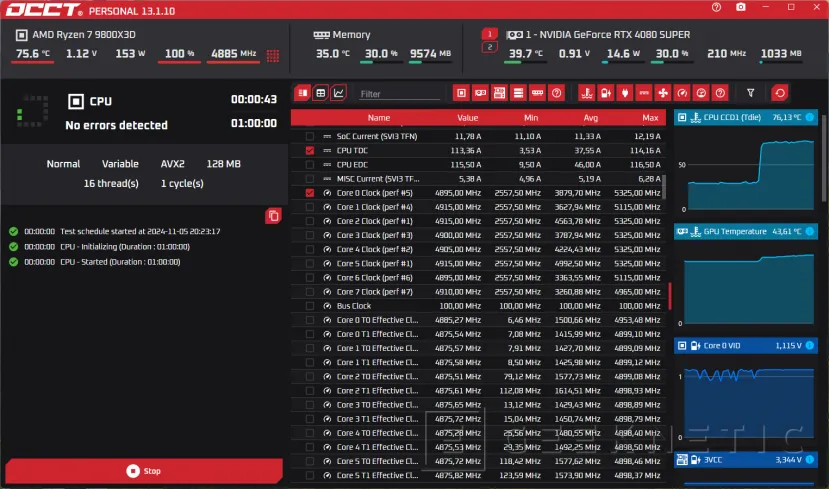Click the Memory header label
829x489 pixels.
[x=351, y=35]
